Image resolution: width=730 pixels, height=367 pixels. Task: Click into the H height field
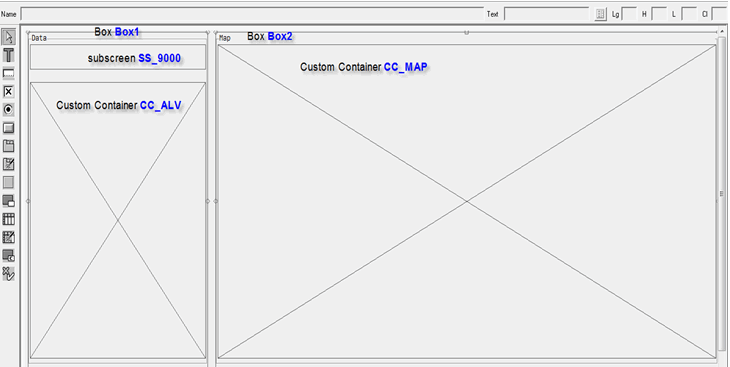659,14
